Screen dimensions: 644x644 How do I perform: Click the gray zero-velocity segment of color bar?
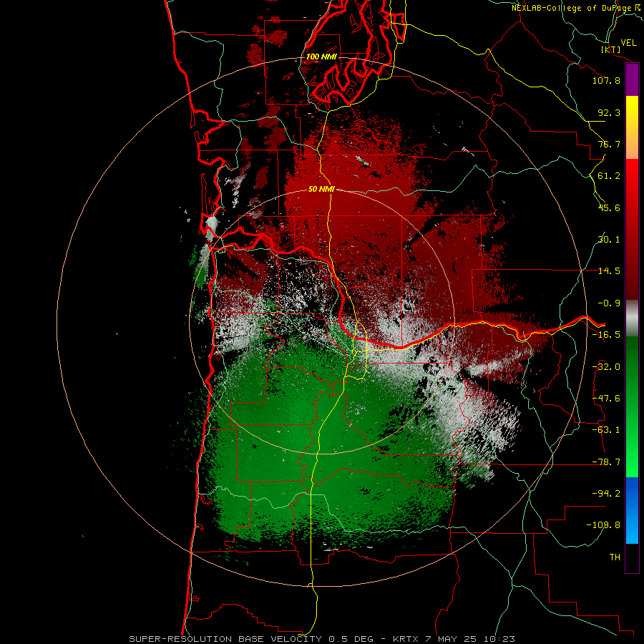(x=632, y=318)
